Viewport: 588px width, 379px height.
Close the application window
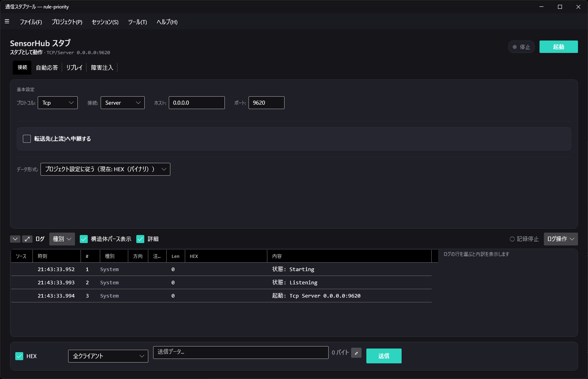coord(578,7)
